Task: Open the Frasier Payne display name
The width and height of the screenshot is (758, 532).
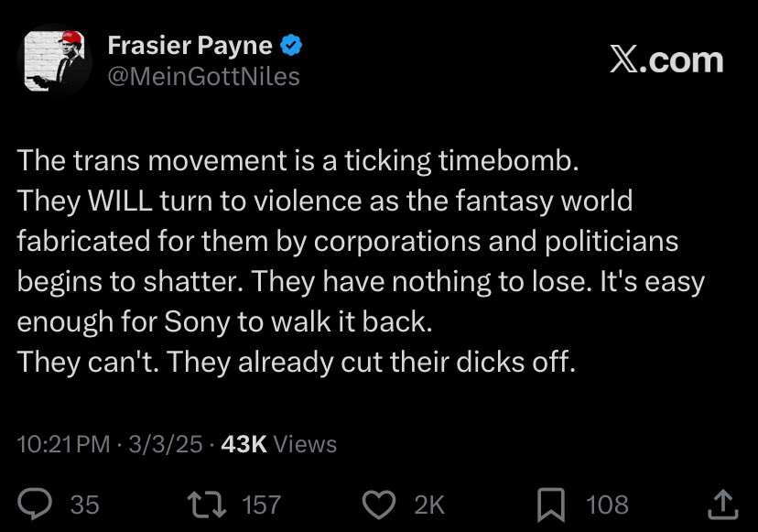Action: click(189, 46)
